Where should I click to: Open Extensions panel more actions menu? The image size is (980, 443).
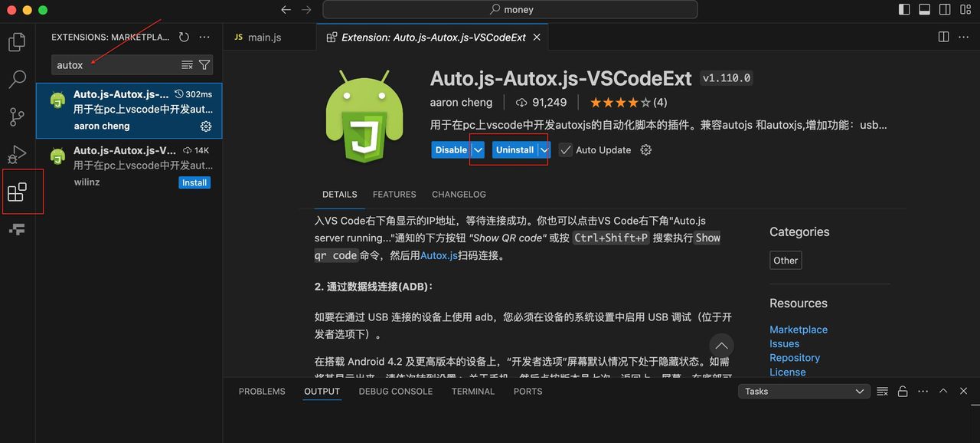coord(204,37)
